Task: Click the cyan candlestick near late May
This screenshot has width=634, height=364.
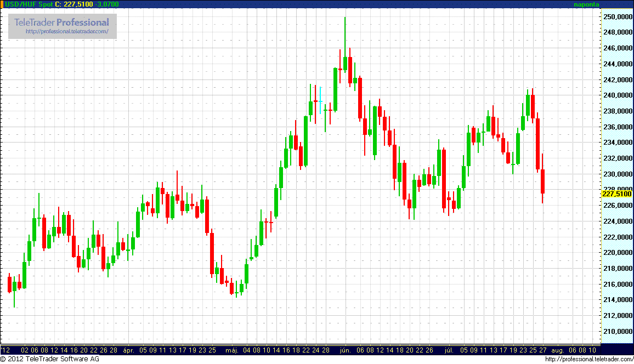Action: point(320,101)
